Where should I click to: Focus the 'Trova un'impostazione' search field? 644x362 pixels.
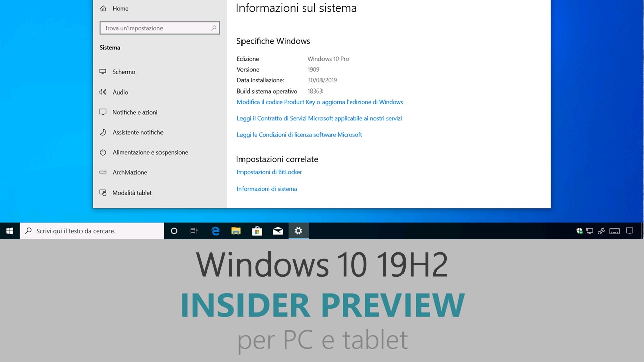pyautogui.click(x=160, y=28)
